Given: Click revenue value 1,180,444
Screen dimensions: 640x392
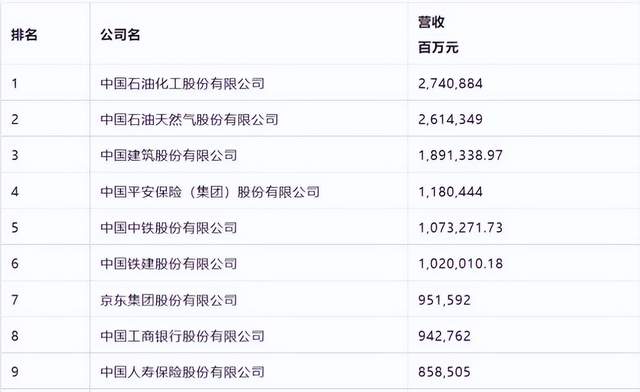Looking at the screenshot, I should pyautogui.click(x=450, y=192).
